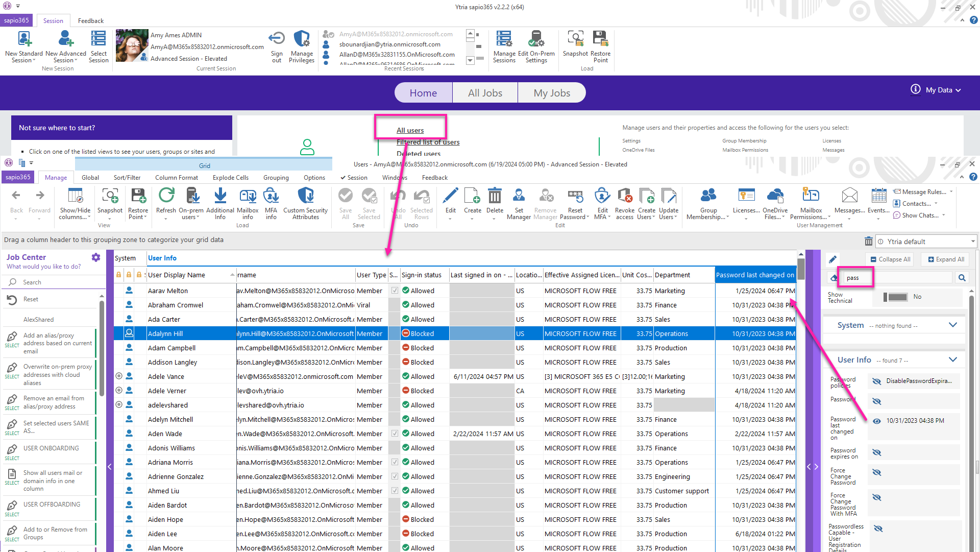Click the Refresh icon
Viewport: 980px width, 552px height.
[166, 196]
